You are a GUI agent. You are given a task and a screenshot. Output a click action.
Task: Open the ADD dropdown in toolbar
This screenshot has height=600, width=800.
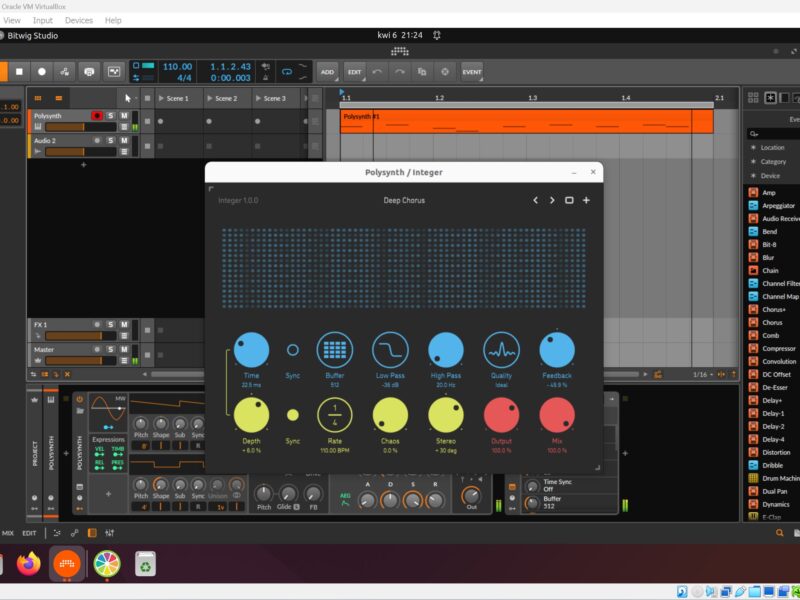pos(327,72)
